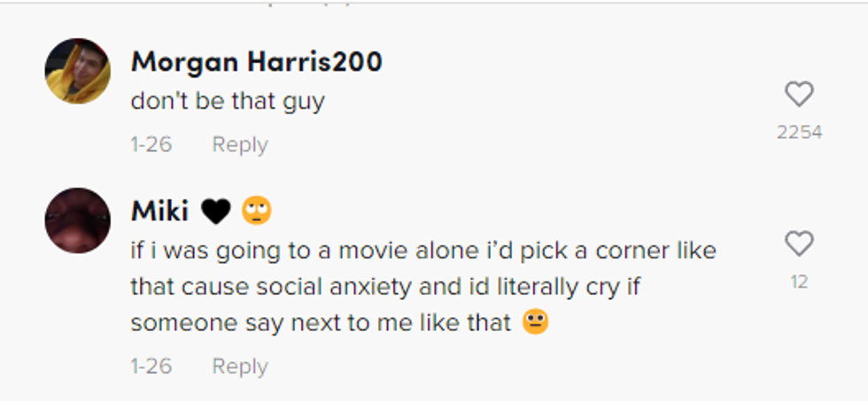868x401 pixels.
Task: Click the 2254 likes count
Action: pyautogui.click(x=799, y=133)
